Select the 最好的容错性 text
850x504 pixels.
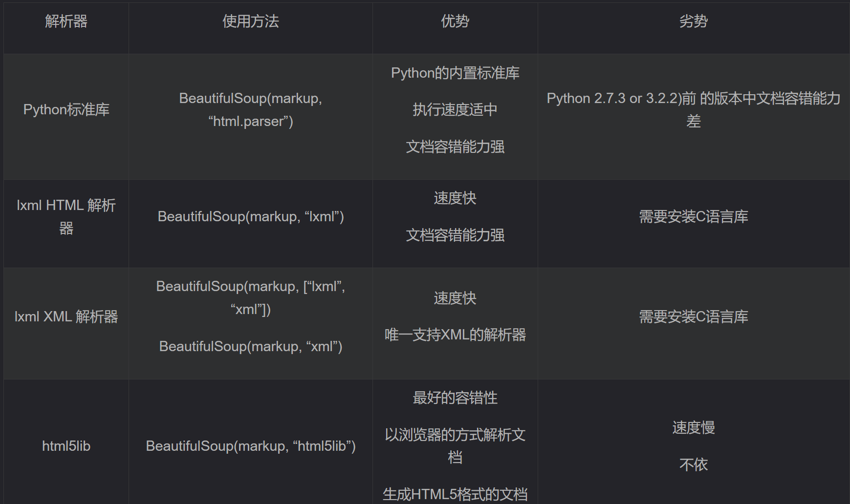point(455,398)
